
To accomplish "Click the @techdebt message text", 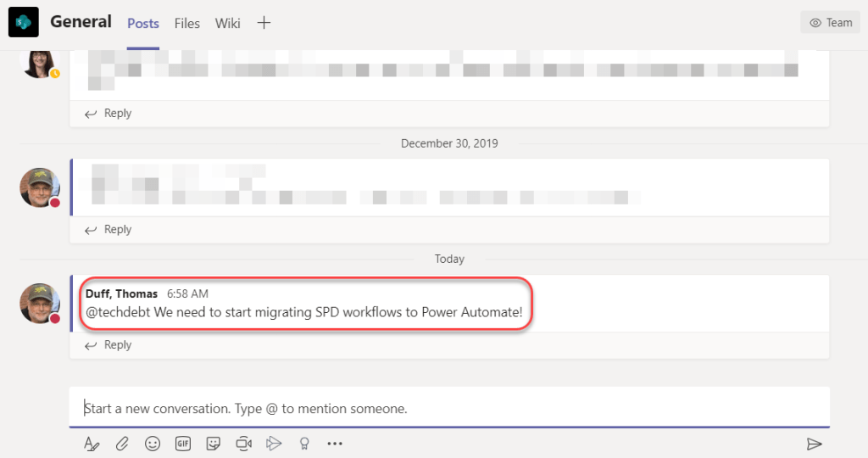I will point(304,312).
